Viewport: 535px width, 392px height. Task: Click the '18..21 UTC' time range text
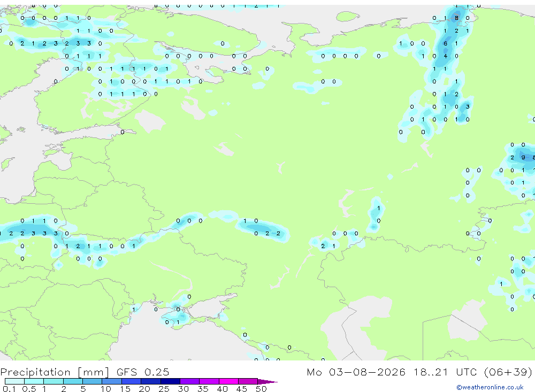(445, 372)
